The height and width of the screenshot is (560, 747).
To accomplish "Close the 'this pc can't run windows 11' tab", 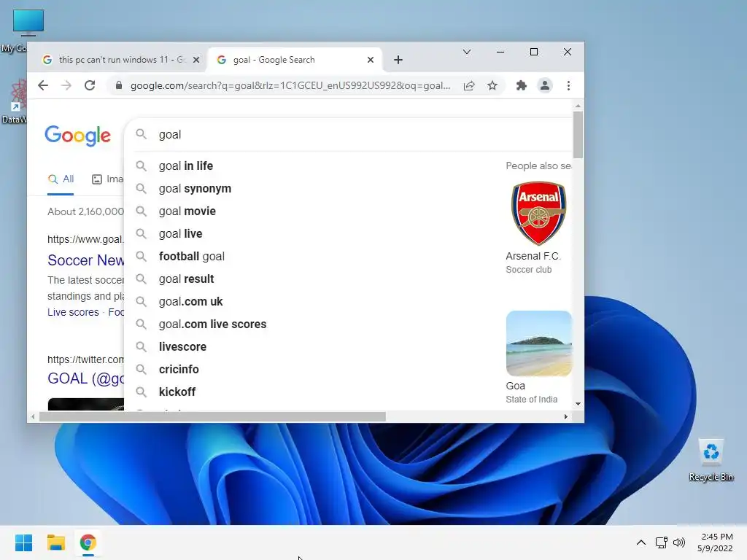I will pyautogui.click(x=196, y=60).
